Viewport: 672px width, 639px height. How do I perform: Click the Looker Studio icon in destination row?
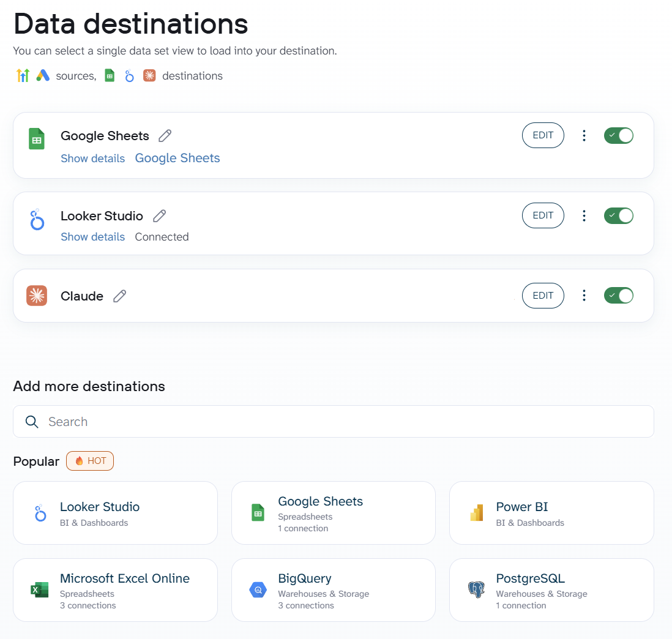[37, 219]
